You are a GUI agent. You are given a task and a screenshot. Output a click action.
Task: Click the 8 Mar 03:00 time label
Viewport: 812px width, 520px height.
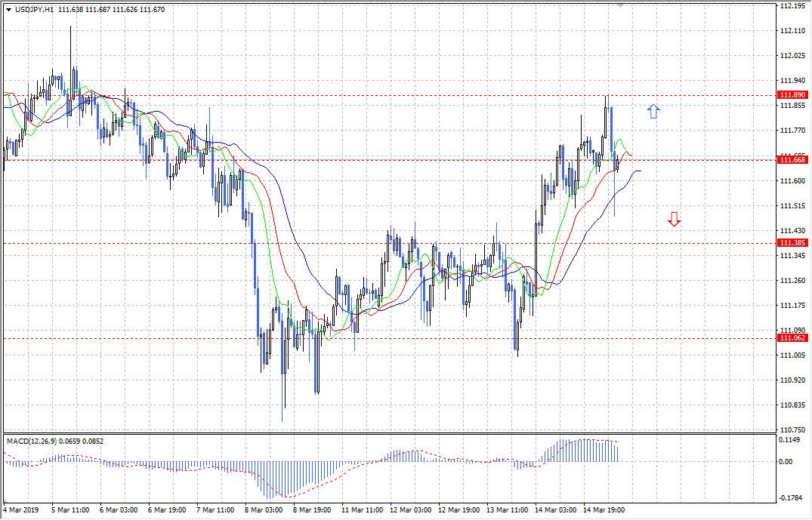(264, 510)
